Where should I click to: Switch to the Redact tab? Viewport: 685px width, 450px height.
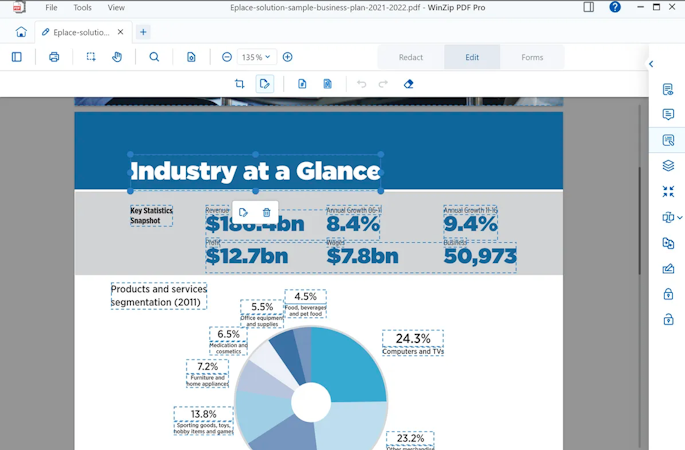tap(411, 57)
